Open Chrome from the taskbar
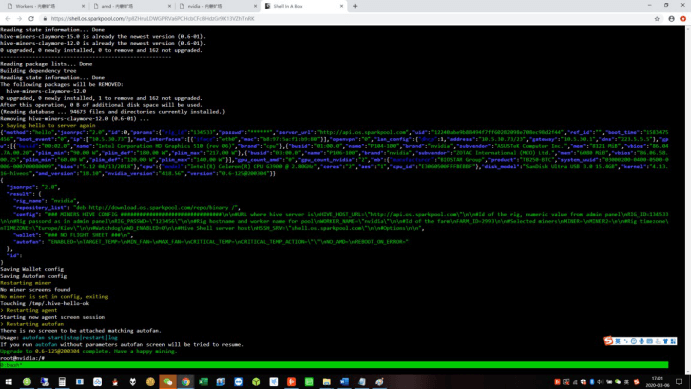This screenshot has width=692, height=389. 186,381
